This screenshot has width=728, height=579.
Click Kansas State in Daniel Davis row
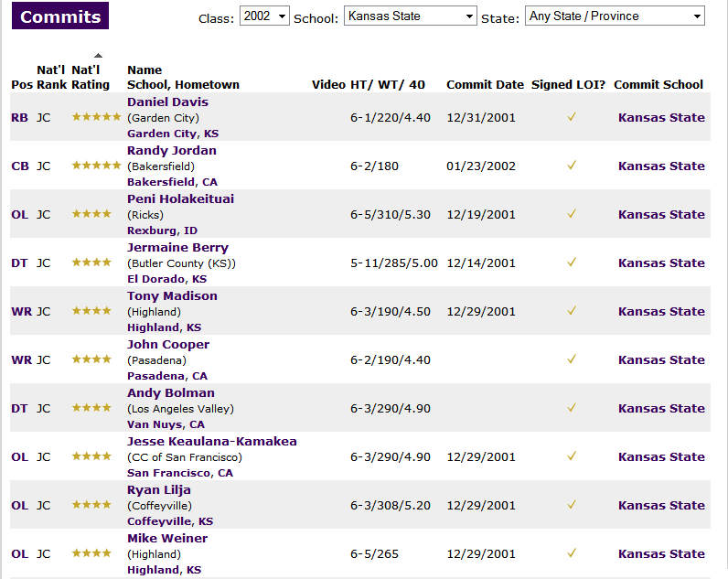661,117
